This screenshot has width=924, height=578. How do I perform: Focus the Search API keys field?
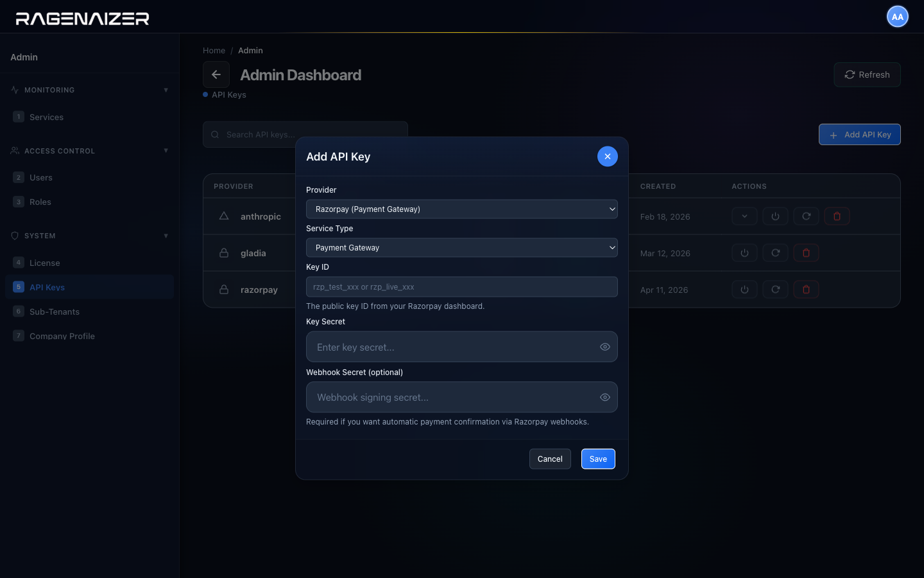(305, 135)
